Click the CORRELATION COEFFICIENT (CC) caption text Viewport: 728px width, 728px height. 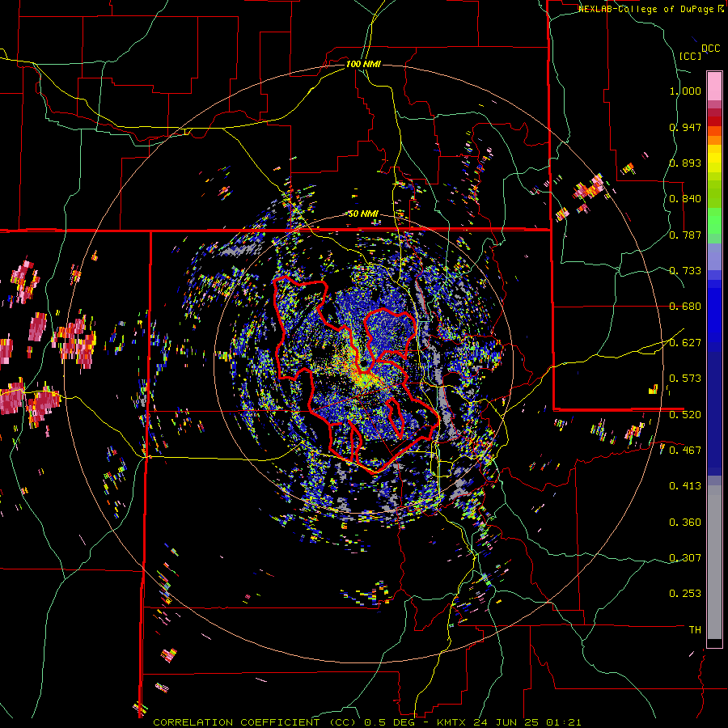point(254,722)
